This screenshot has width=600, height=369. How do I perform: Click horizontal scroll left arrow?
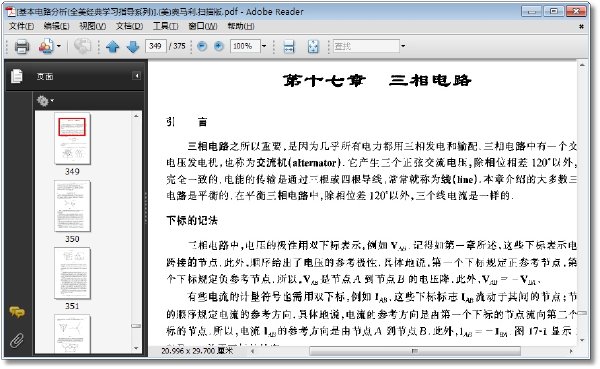click(253, 351)
